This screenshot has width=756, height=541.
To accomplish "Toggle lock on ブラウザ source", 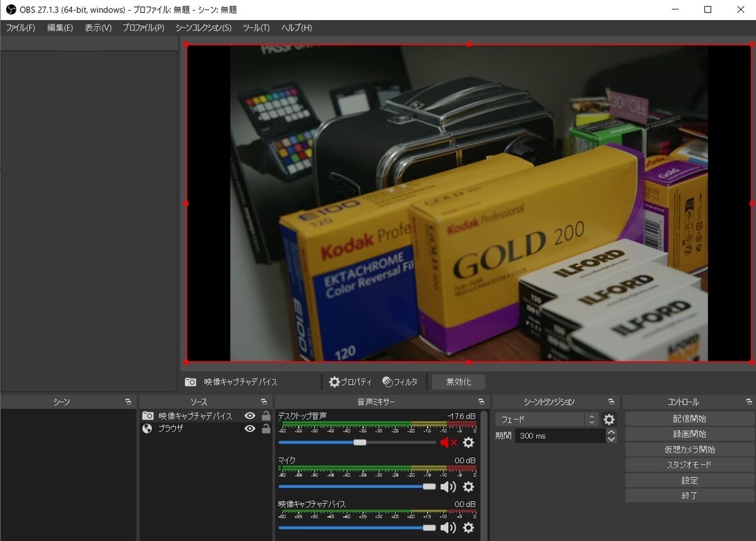I will [266, 429].
